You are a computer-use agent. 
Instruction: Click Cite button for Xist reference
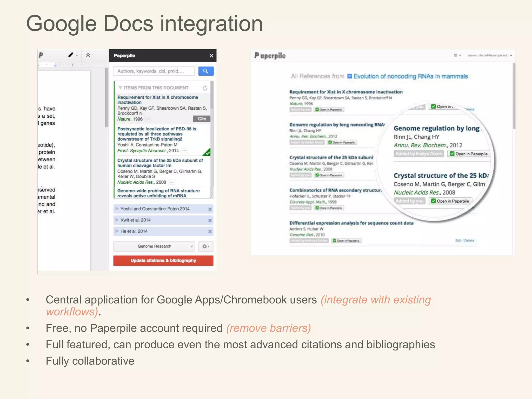(202, 119)
